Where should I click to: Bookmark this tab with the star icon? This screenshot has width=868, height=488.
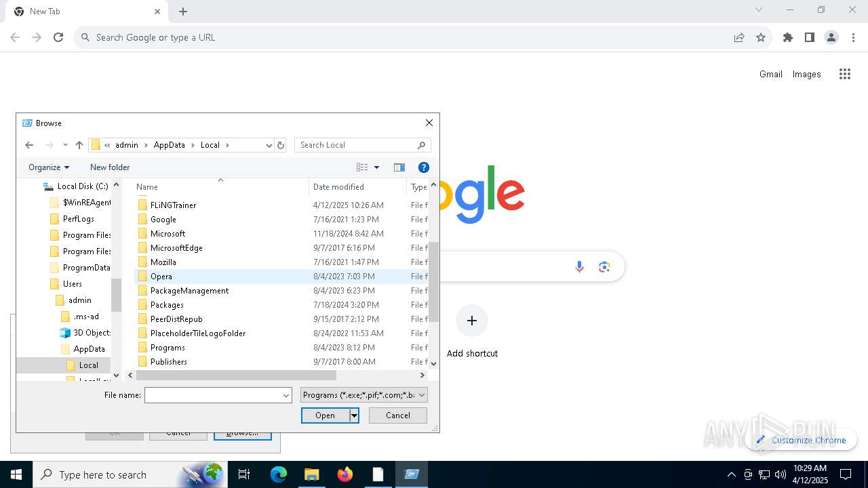click(x=761, y=37)
